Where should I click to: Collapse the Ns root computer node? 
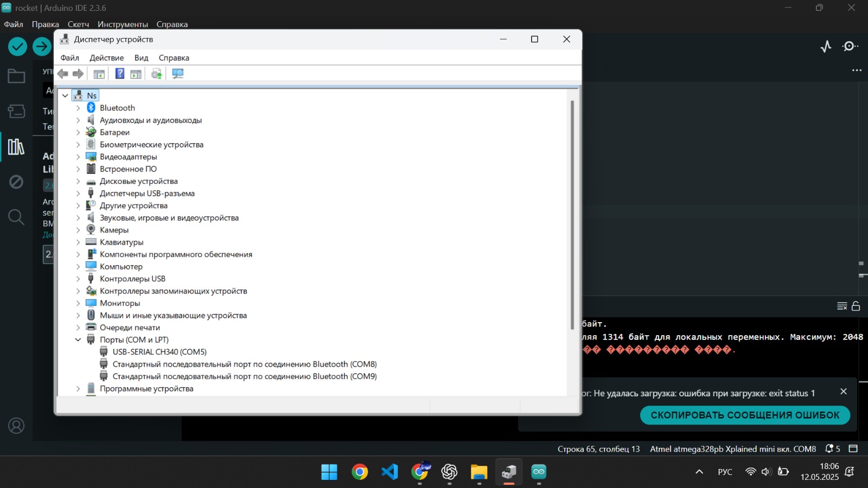coord(65,95)
